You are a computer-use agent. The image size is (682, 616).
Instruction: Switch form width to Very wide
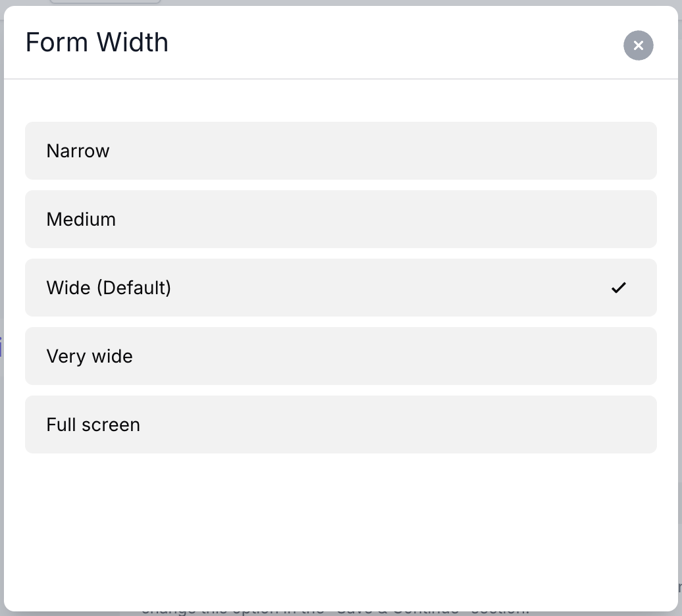coord(340,356)
